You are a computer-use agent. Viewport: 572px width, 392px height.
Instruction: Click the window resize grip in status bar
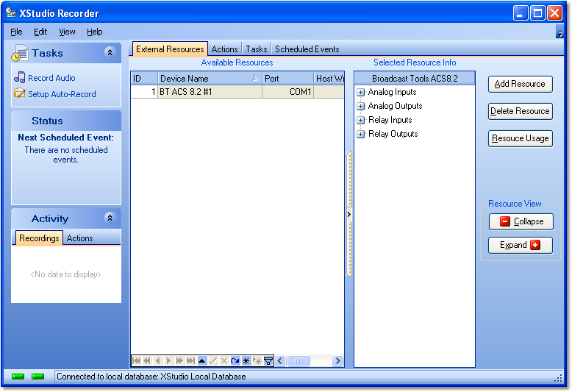(559, 378)
